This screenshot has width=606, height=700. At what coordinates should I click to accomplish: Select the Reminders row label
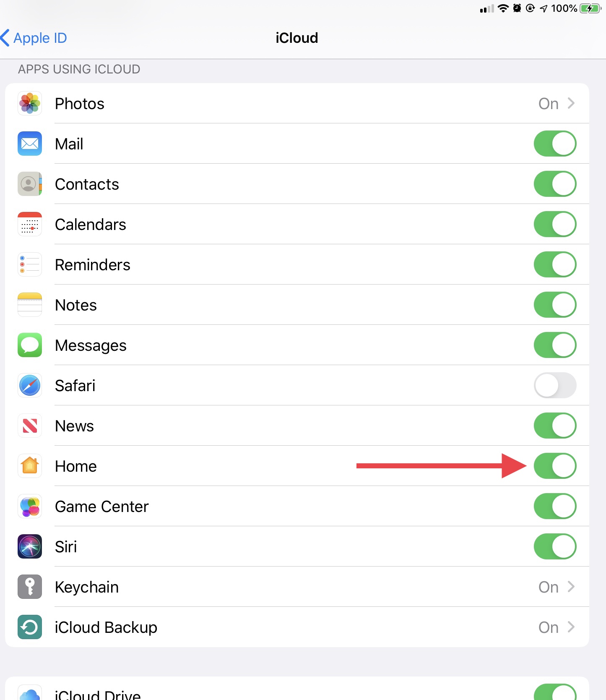[93, 265]
